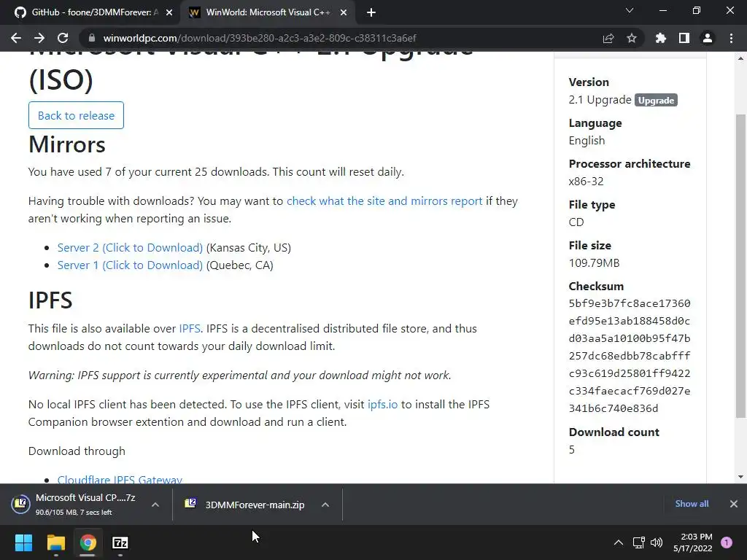Open the IPFS link in the paragraph

190,329
